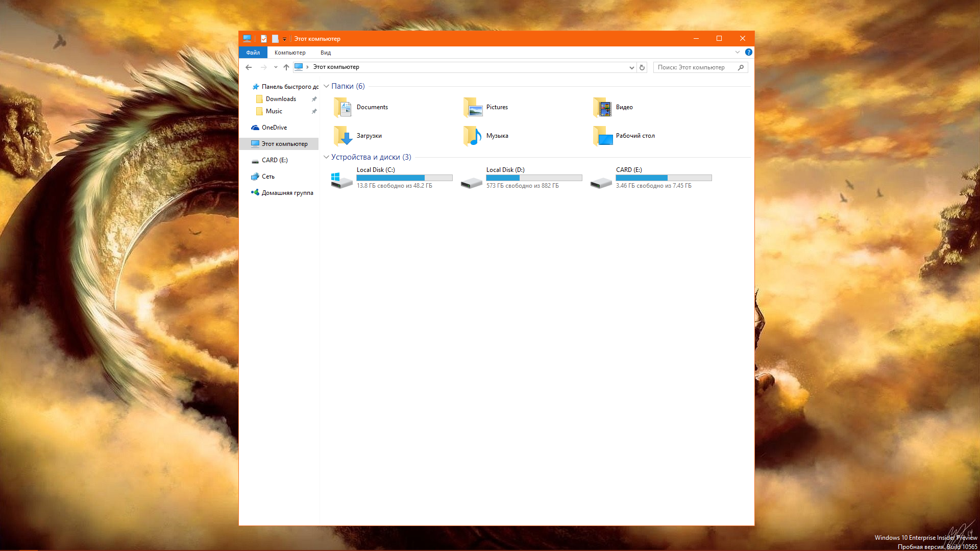The height and width of the screenshot is (551, 980).
Task: Unpin Downloads using its pin icon
Action: pyautogui.click(x=314, y=99)
